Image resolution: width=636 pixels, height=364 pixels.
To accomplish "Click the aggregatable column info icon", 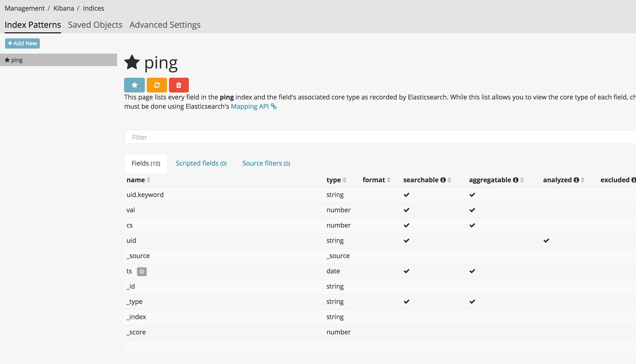I will tap(515, 180).
